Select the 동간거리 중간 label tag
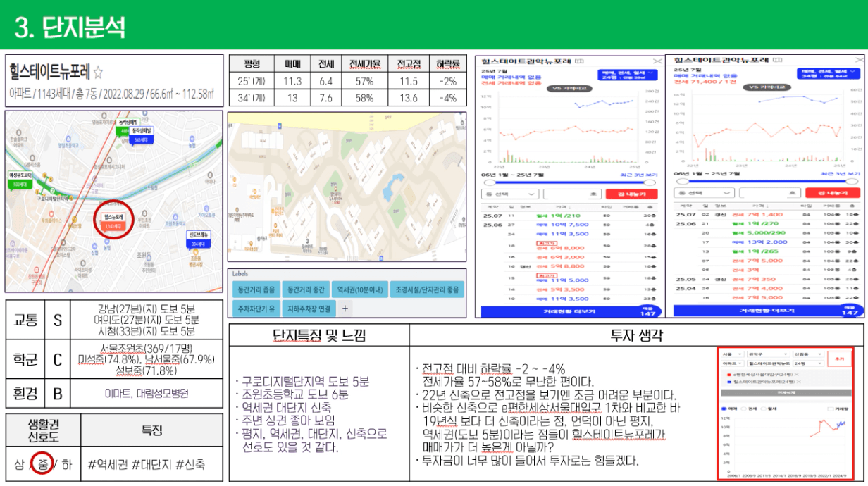This screenshot has height=486, width=868. pos(304,289)
